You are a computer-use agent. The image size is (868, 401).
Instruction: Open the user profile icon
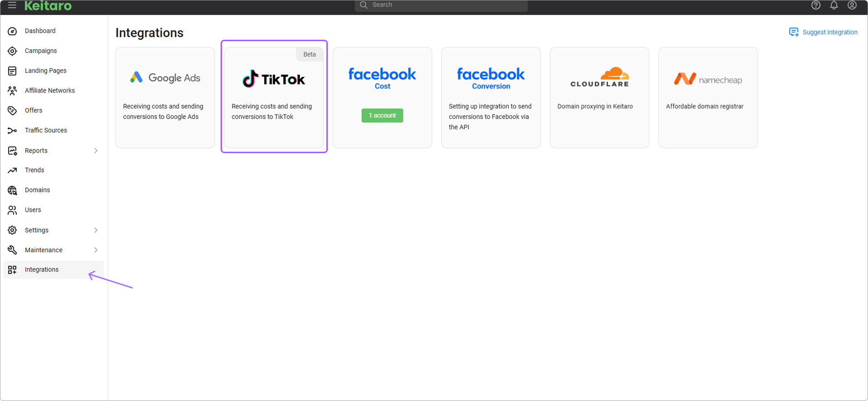(852, 5)
